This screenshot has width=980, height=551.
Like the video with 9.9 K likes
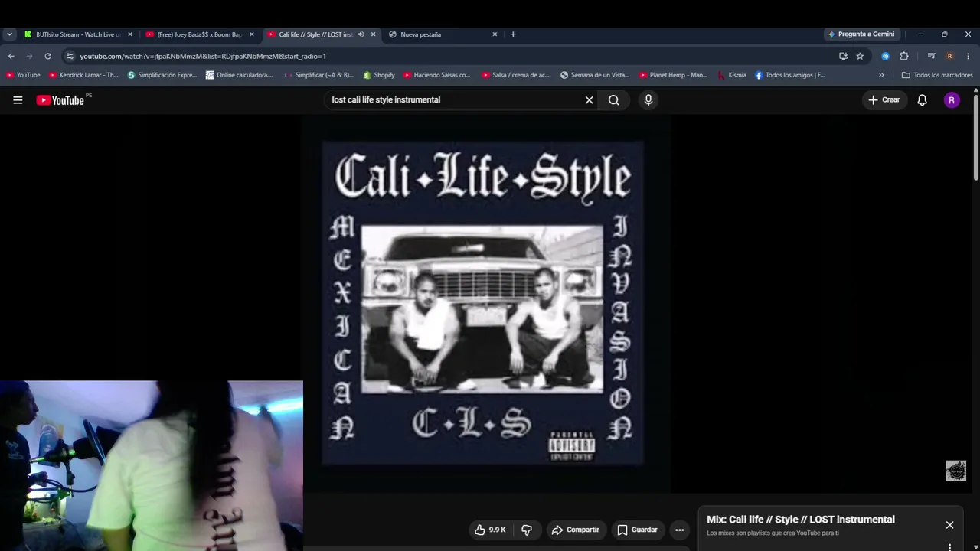click(x=490, y=530)
